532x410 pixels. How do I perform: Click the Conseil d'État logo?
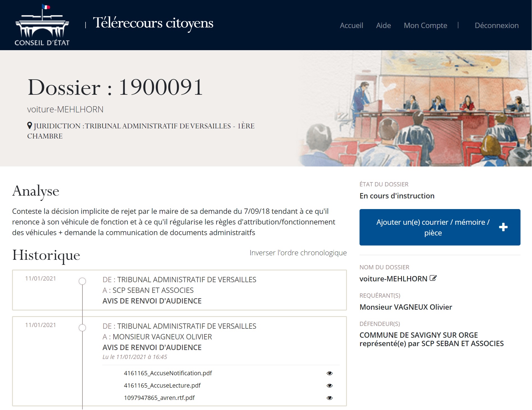pos(42,25)
